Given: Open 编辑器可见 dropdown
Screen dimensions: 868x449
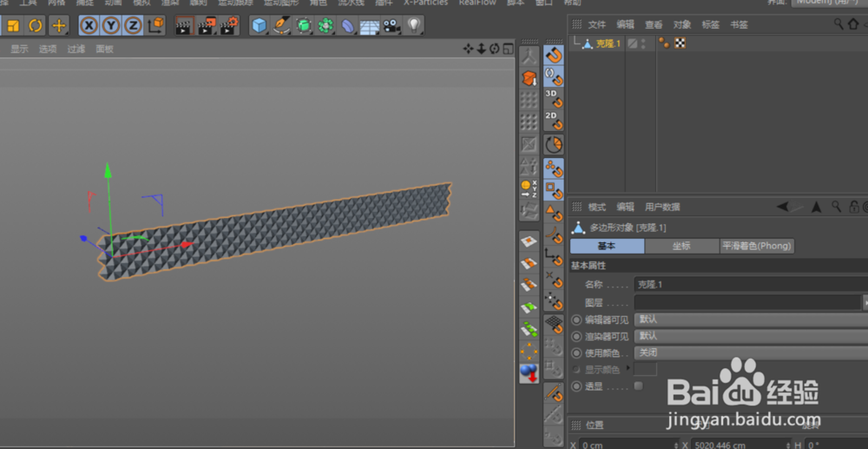Looking at the screenshot, I should coord(751,320).
